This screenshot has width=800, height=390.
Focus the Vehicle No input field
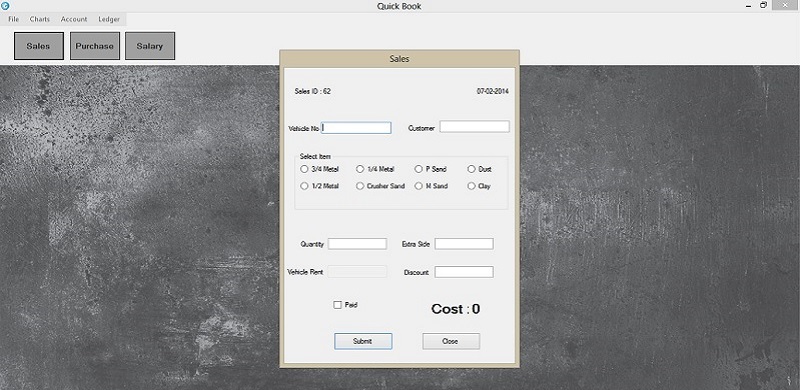[356, 128]
